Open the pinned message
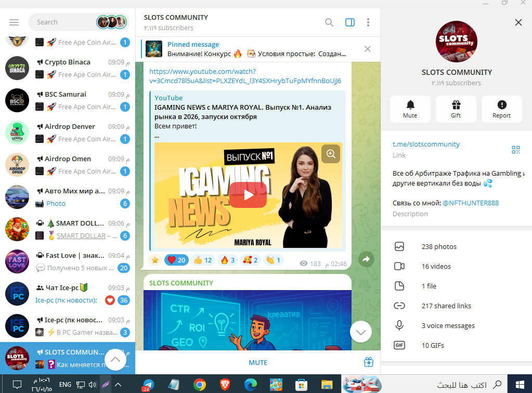The height and width of the screenshot is (393, 532). coord(251,49)
